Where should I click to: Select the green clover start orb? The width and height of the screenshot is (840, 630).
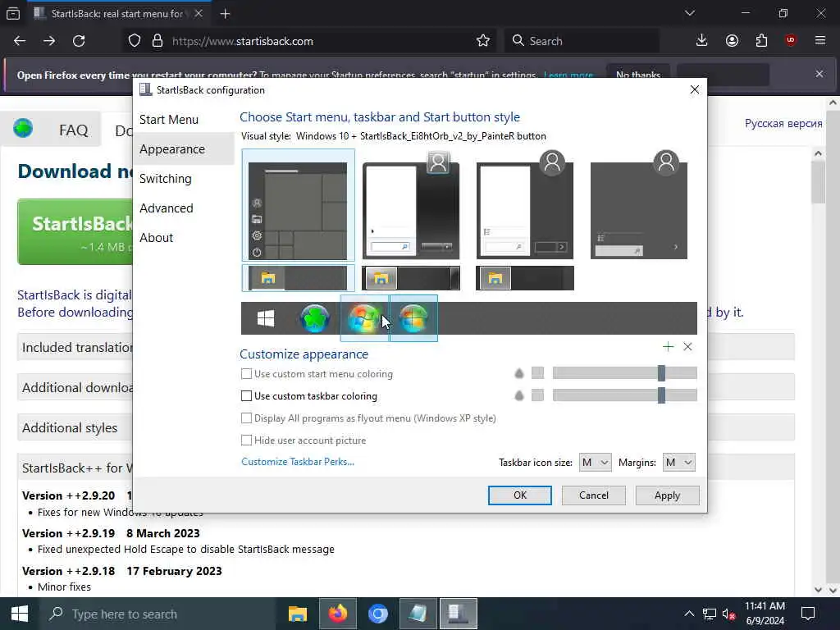[x=315, y=318]
